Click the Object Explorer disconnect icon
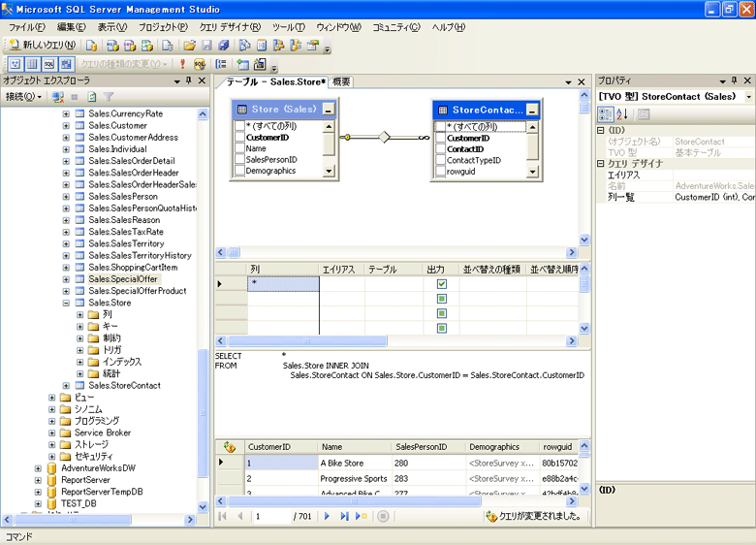Viewport: 756px width, 545px height. (x=58, y=97)
